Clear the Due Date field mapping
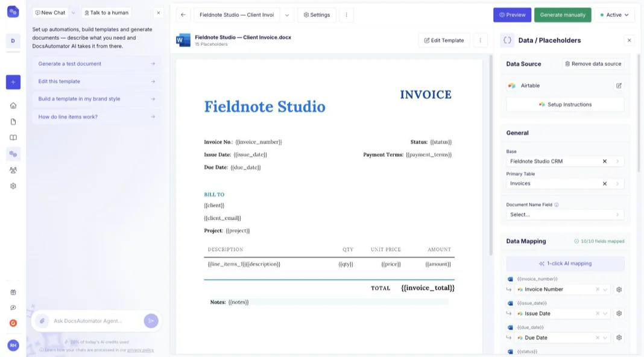 tap(598, 338)
